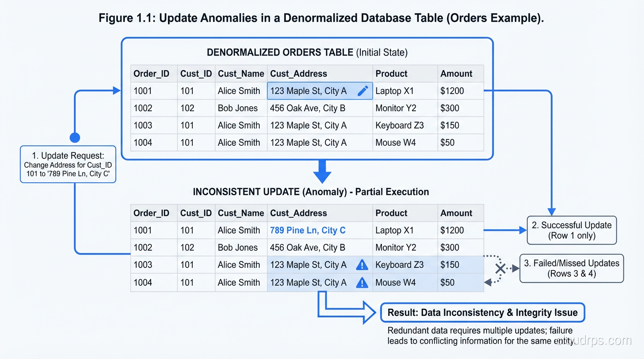Select the highlighted address cell '123 Maple St, City A'
Image resolution: width=644 pixels, height=359 pixels.
point(309,91)
